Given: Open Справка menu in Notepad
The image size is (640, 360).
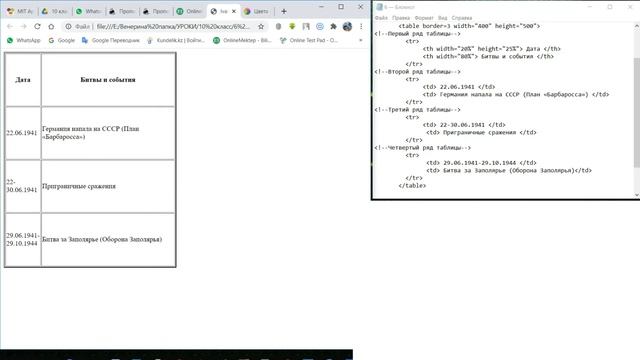Looking at the screenshot, I should [x=462, y=18].
